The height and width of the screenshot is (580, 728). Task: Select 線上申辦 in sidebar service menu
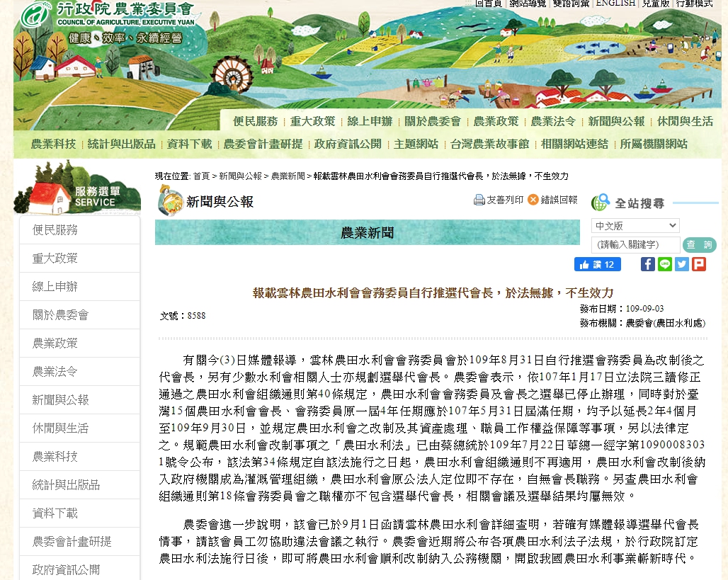pos(79,287)
